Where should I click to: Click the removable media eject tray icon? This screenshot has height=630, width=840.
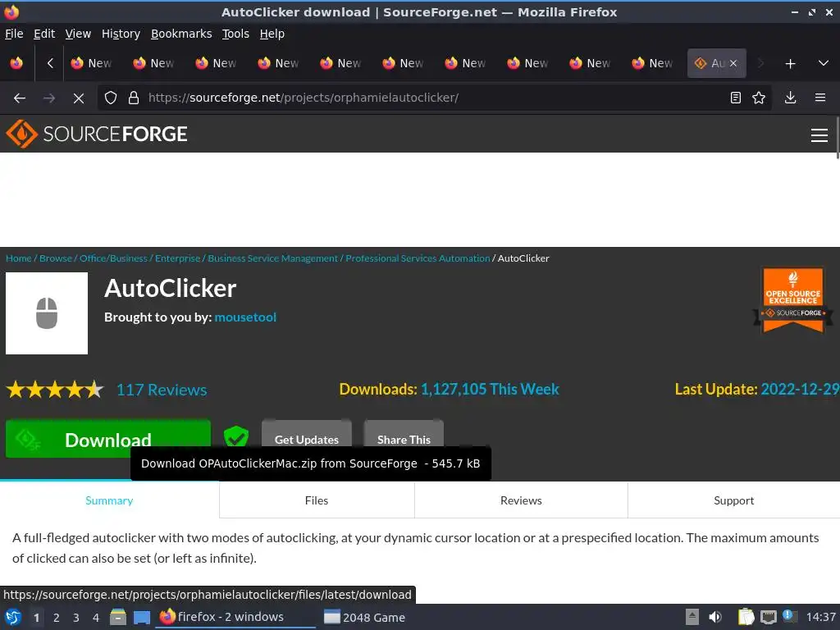pyautogui.click(x=692, y=617)
